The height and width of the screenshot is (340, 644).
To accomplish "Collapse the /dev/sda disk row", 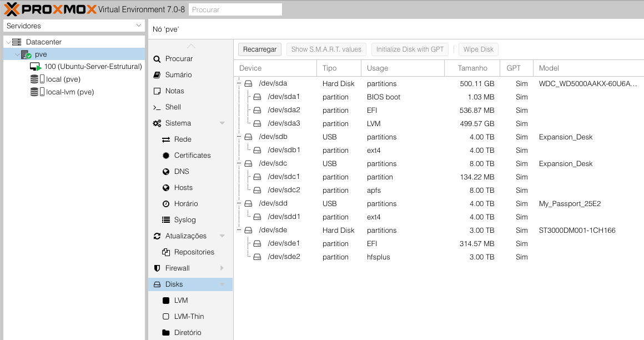I will [x=239, y=84].
